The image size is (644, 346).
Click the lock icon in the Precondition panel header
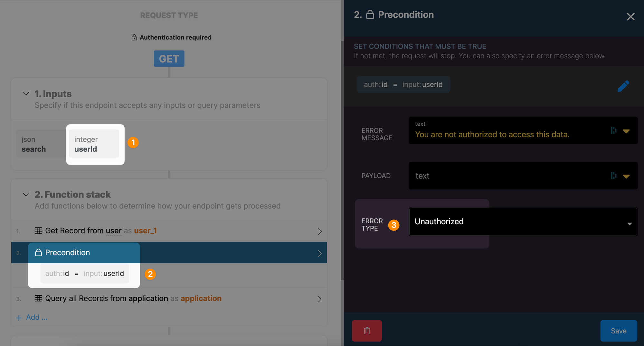[x=370, y=14]
